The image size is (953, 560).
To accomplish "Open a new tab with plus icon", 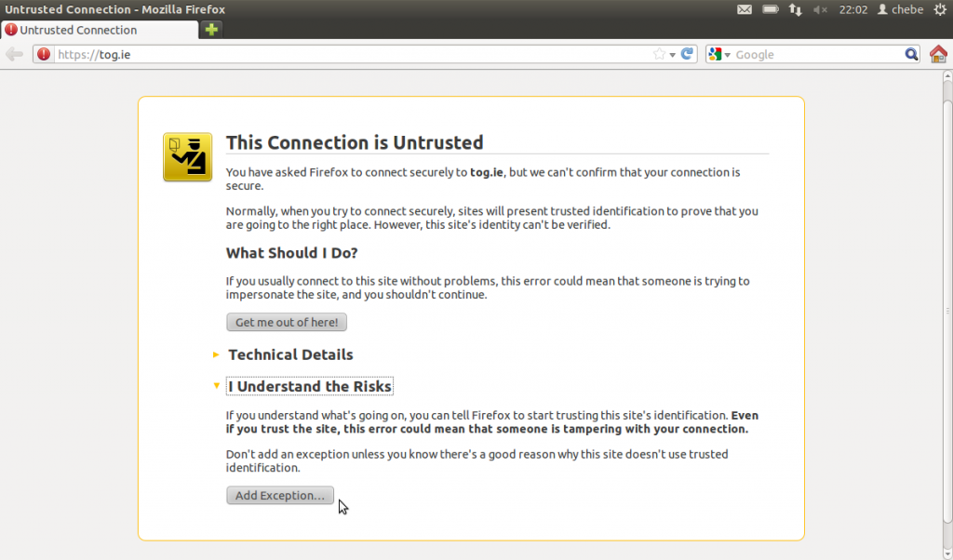I will (x=211, y=29).
